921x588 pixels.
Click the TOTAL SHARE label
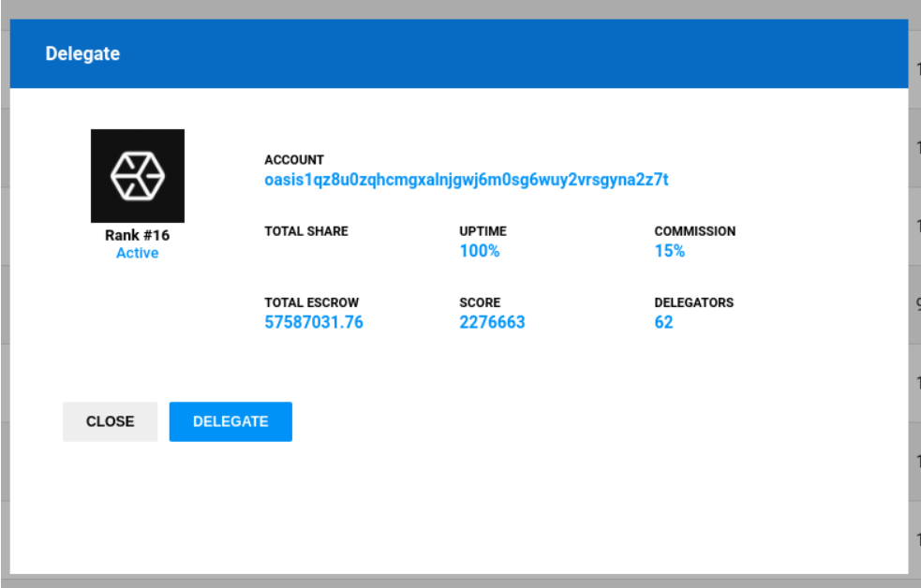pyautogui.click(x=306, y=231)
